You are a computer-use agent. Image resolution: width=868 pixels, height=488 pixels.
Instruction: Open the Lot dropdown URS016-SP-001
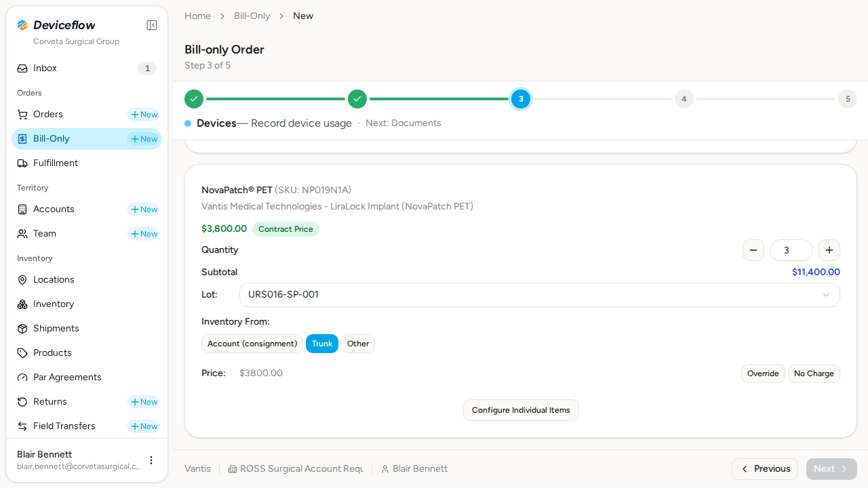coord(540,295)
